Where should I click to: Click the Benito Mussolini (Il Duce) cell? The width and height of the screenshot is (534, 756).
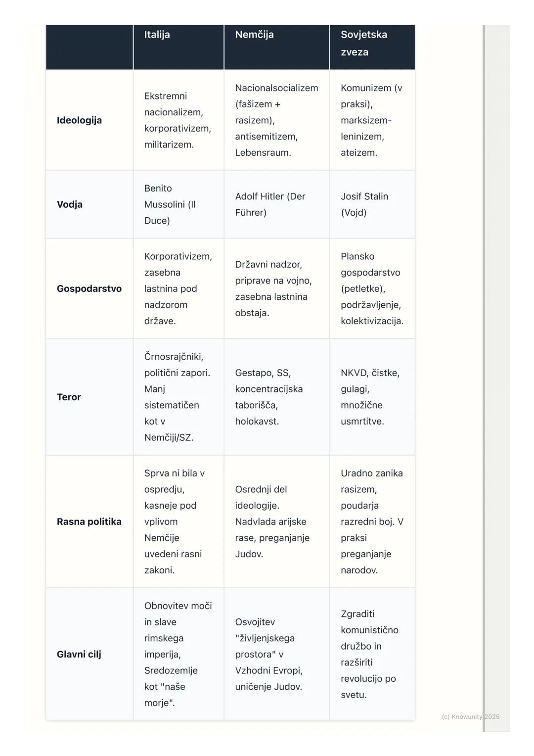click(x=171, y=204)
